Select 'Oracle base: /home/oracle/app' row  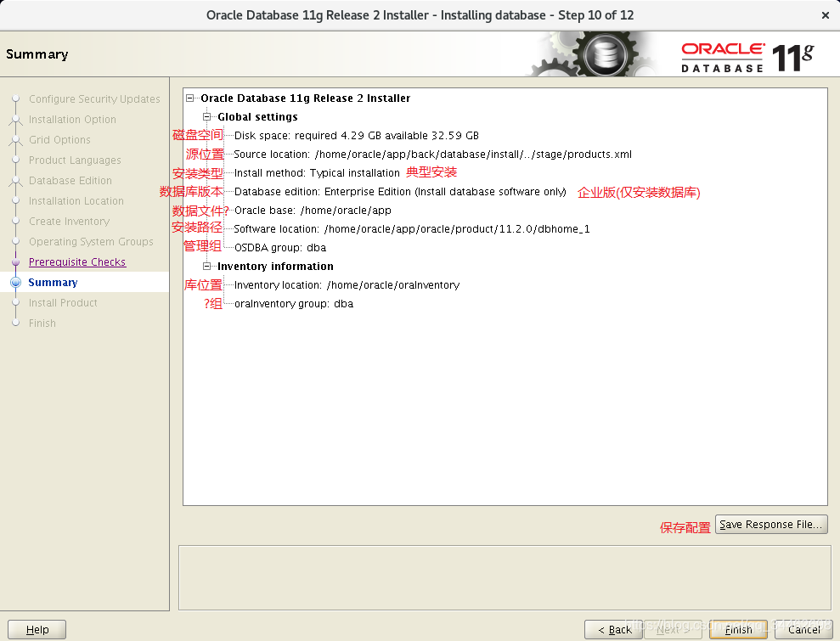coord(313,211)
